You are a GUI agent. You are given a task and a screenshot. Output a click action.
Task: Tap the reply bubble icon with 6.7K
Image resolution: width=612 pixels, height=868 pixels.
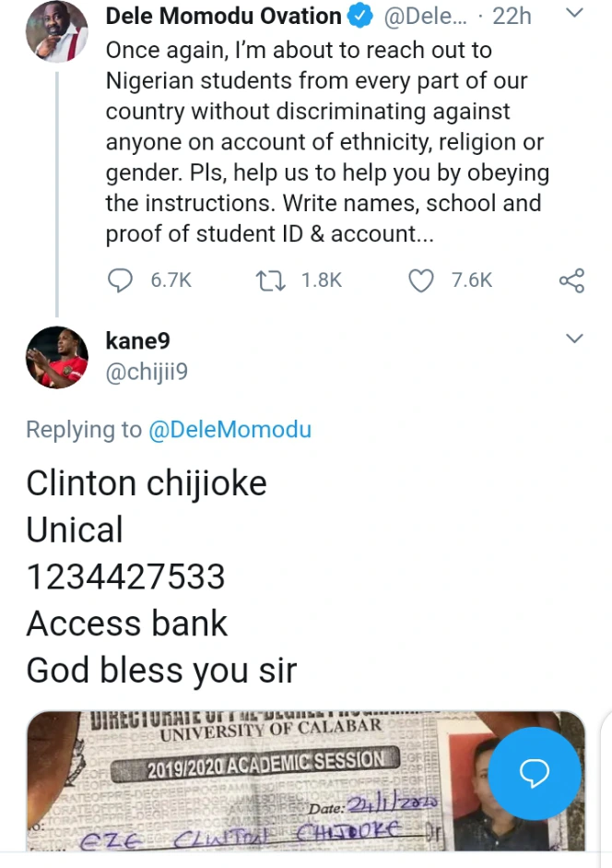[x=120, y=280]
